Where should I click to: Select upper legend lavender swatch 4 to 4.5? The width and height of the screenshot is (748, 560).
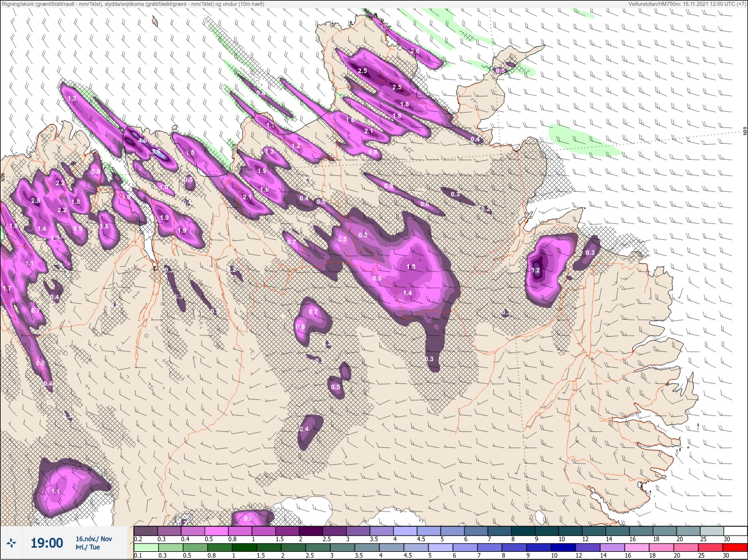pos(406,530)
